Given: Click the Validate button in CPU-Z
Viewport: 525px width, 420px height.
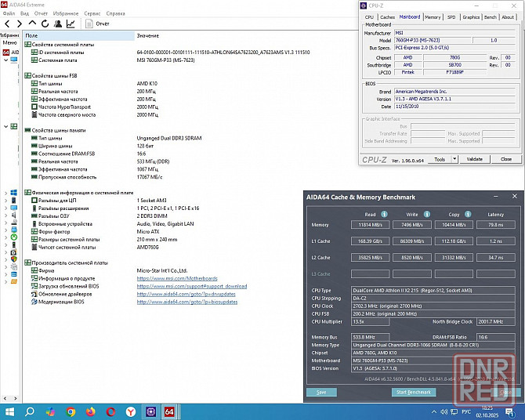Looking at the screenshot, I should coord(475,159).
